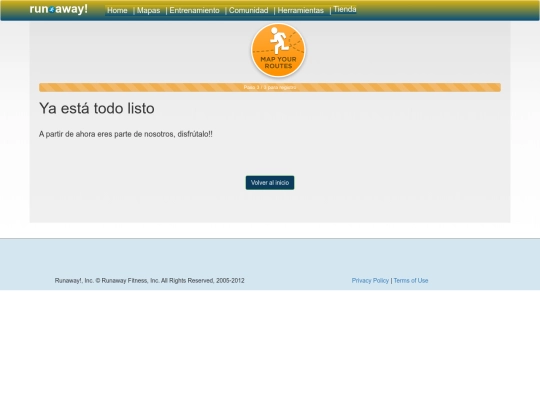Click the Runaway Fitness copyright notice
Image resolution: width=540 pixels, height=405 pixels.
(x=149, y=281)
